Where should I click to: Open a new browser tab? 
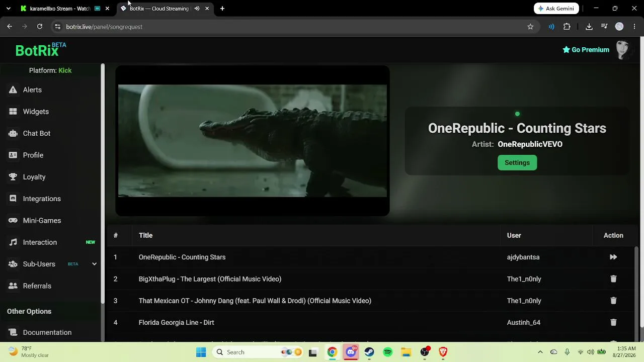[222, 9]
